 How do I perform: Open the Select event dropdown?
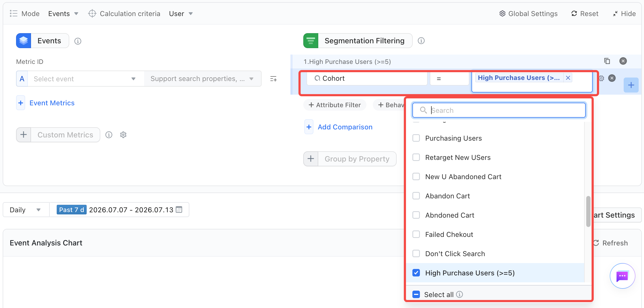[x=86, y=79]
